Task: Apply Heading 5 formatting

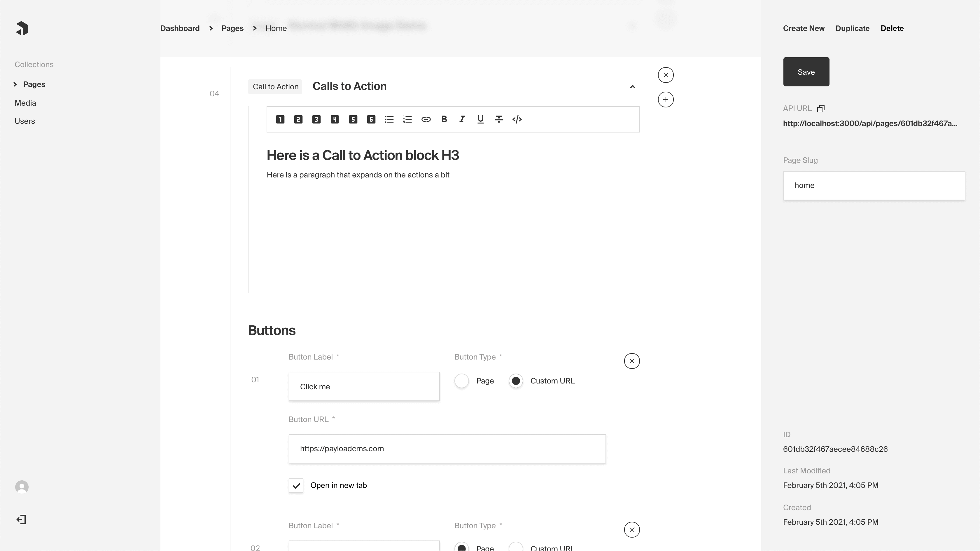Action: click(353, 120)
